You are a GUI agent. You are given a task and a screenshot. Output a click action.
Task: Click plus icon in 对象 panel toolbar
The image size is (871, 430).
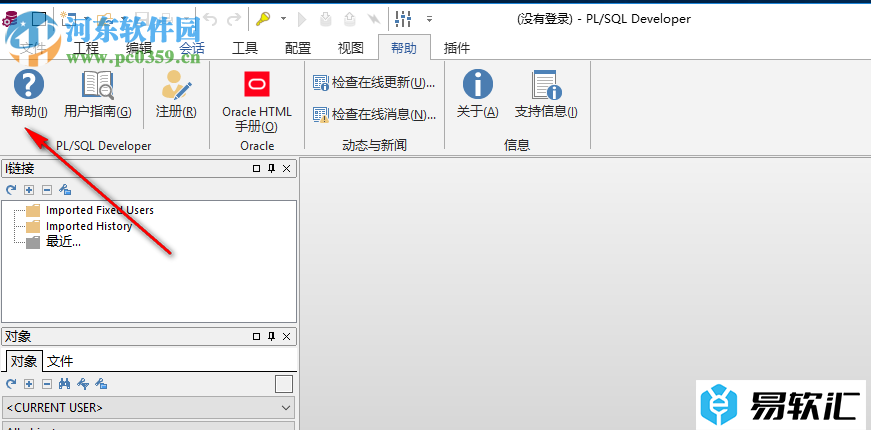click(29, 384)
